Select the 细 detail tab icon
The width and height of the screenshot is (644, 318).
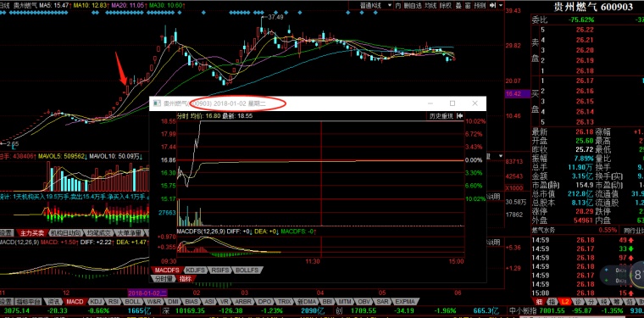pyautogui.click(x=539, y=302)
